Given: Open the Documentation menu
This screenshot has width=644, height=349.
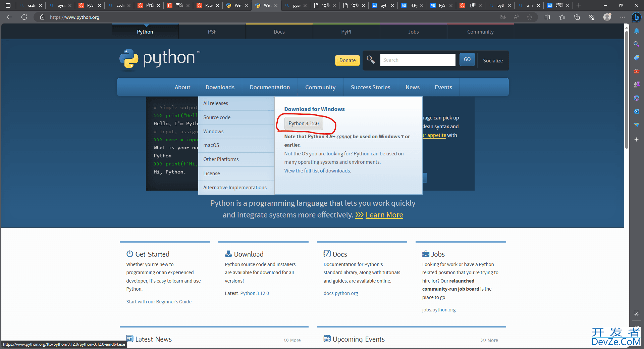Looking at the screenshot, I should (270, 87).
